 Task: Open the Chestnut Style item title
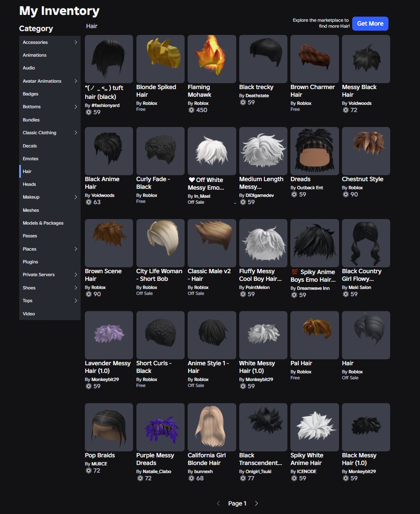(x=362, y=179)
